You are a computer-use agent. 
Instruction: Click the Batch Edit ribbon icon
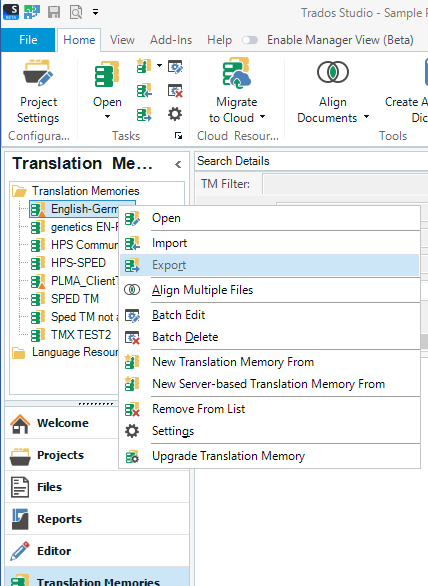(x=175, y=67)
